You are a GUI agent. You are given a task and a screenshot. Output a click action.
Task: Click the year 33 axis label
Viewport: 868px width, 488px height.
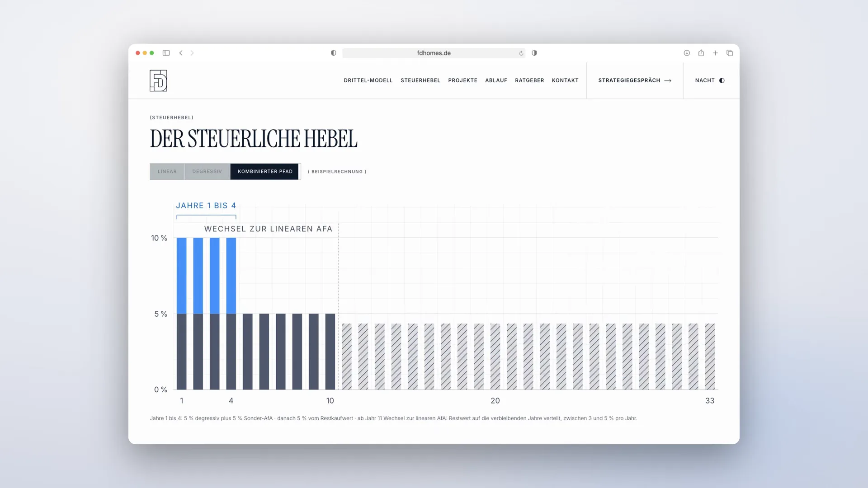(x=710, y=401)
